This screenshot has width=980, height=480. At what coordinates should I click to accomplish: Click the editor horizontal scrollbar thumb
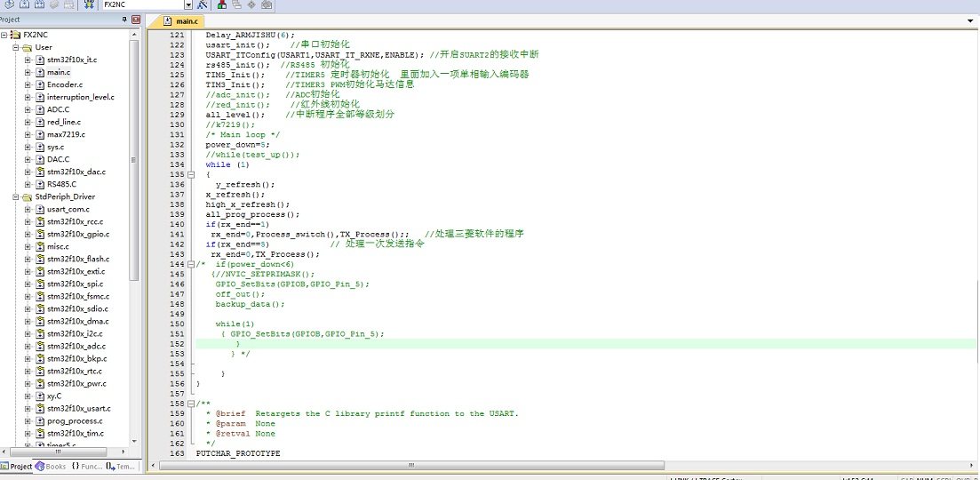click(x=412, y=466)
